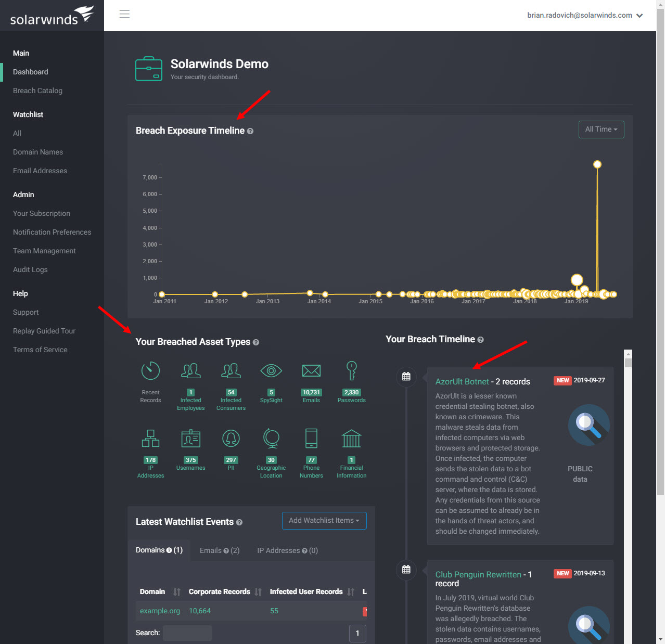Screen dimensions: 665x644
Task: Select the SpySight eye icon
Action: click(x=271, y=371)
